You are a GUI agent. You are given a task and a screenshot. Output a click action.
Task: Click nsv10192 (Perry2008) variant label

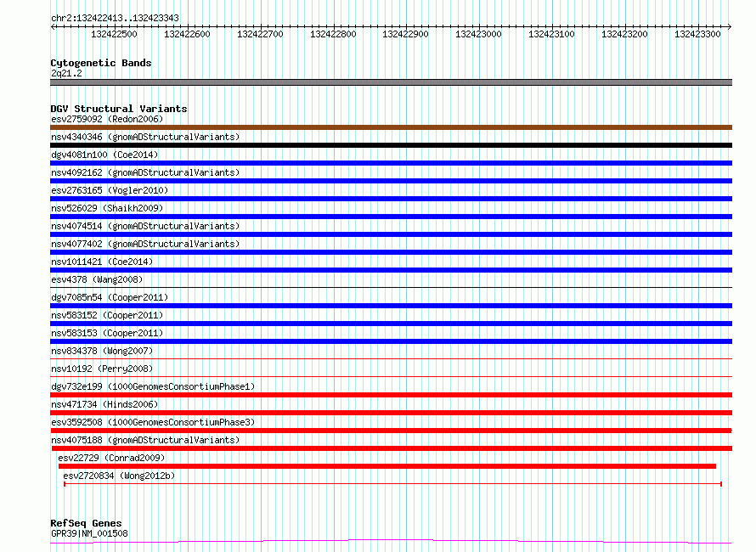pos(102,369)
